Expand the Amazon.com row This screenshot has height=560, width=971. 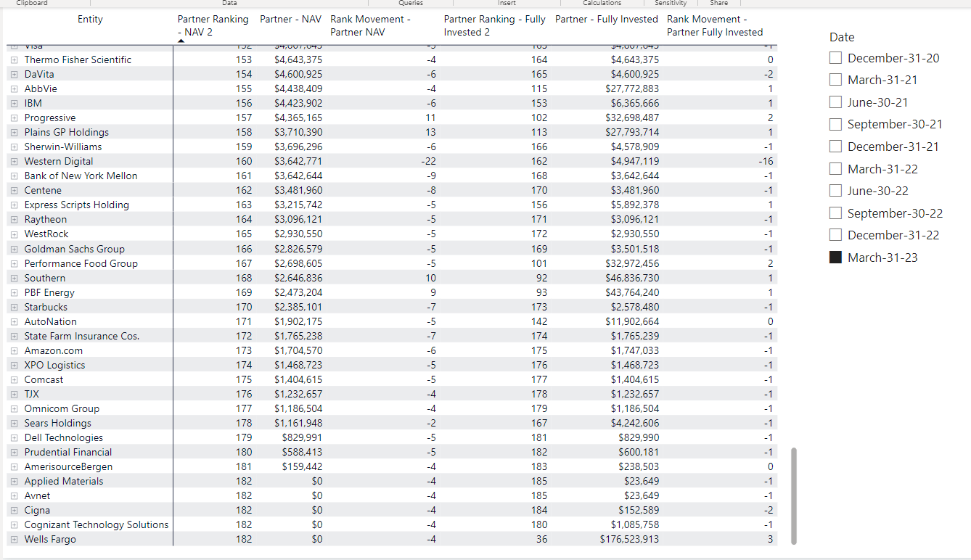(14, 350)
